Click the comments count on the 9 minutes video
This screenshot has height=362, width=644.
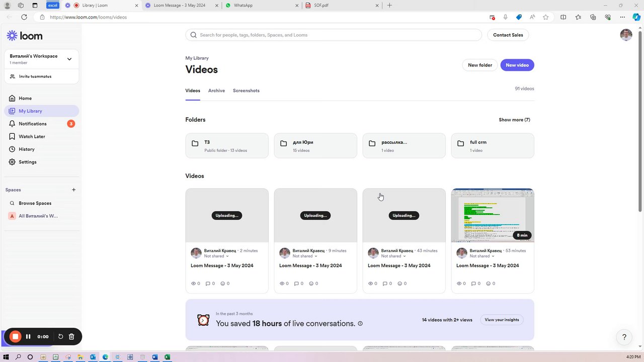pos(299,284)
